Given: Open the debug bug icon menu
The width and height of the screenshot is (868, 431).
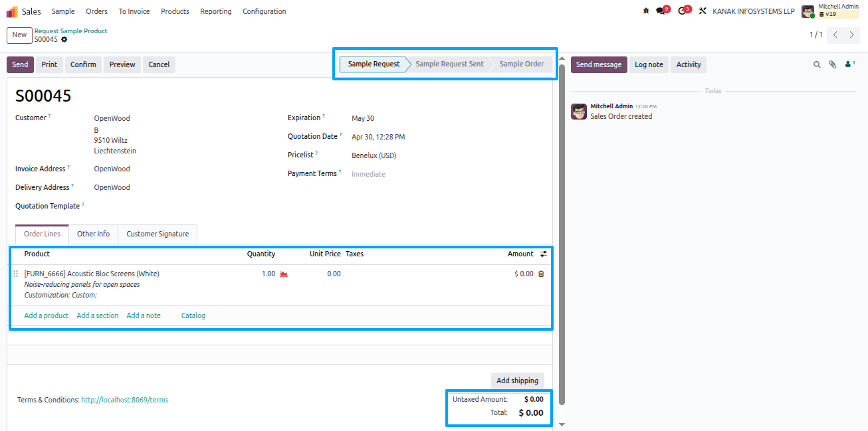Looking at the screenshot, I should [x=646, y=11].
